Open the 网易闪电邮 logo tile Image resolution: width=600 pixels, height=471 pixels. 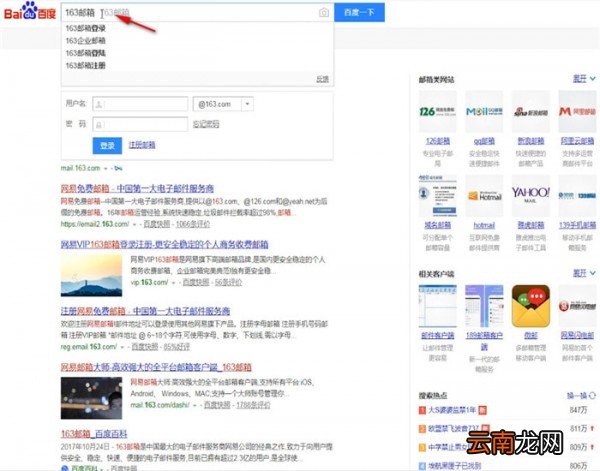pos(577,306)
